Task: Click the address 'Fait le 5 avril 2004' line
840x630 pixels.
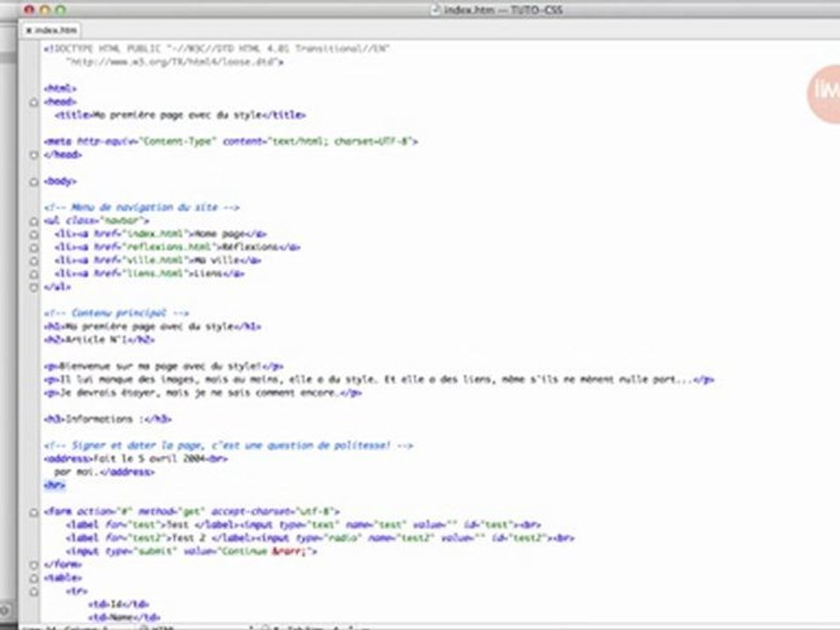Action: 136,459
